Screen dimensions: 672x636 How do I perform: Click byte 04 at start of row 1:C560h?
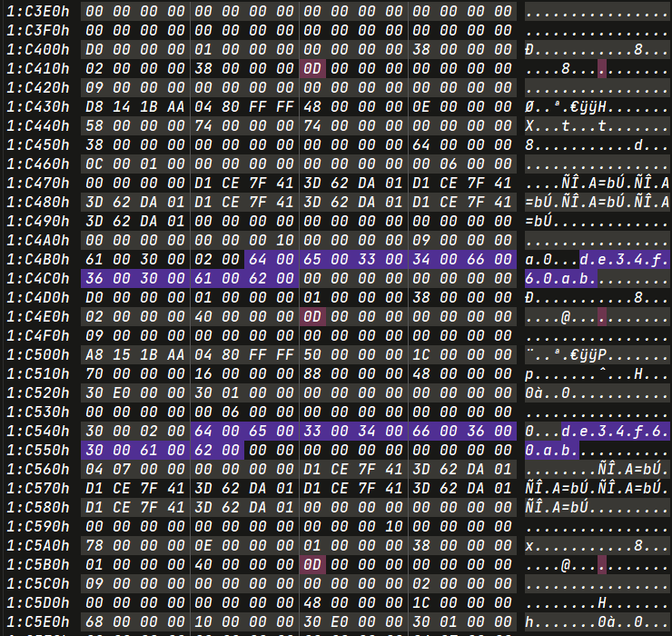(x=94, y=470)
